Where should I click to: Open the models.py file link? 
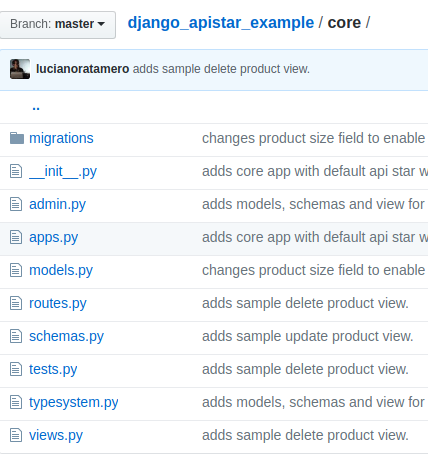click(61, 271)
